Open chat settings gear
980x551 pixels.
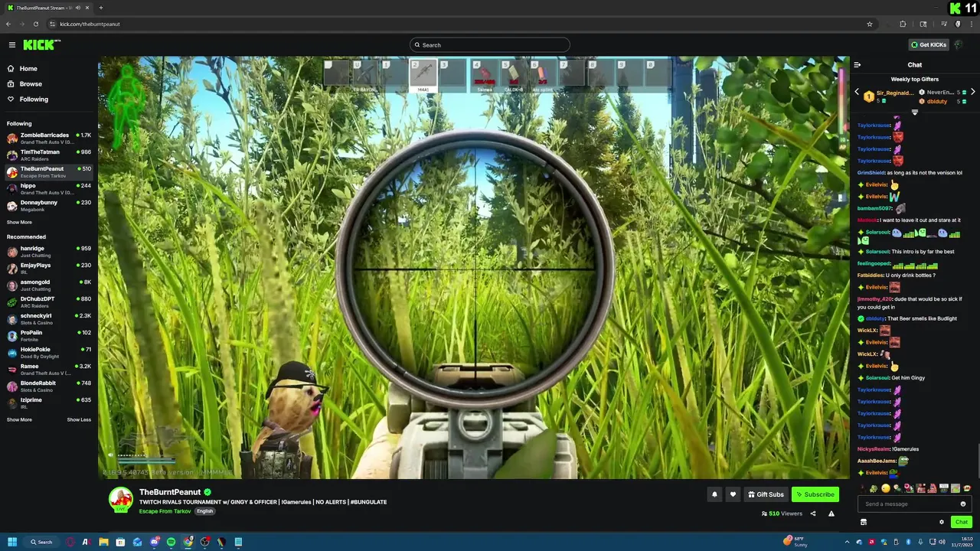click(x=942, y=522)
